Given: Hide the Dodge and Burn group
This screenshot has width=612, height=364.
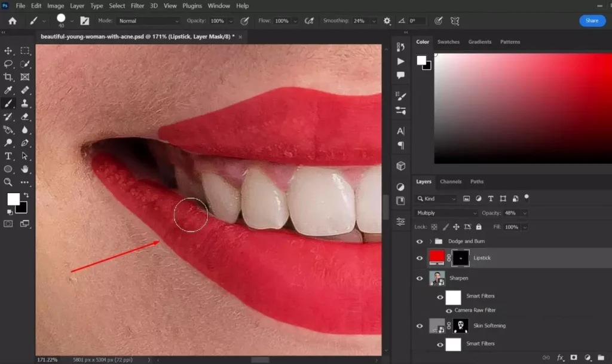Looking at the screenshot, I should pos(420,241).
